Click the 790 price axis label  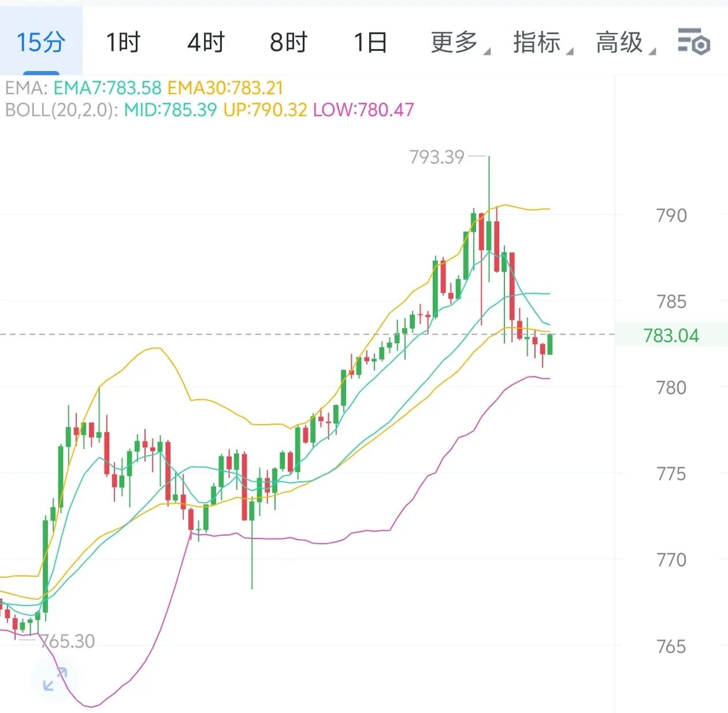tap(671, 216)
